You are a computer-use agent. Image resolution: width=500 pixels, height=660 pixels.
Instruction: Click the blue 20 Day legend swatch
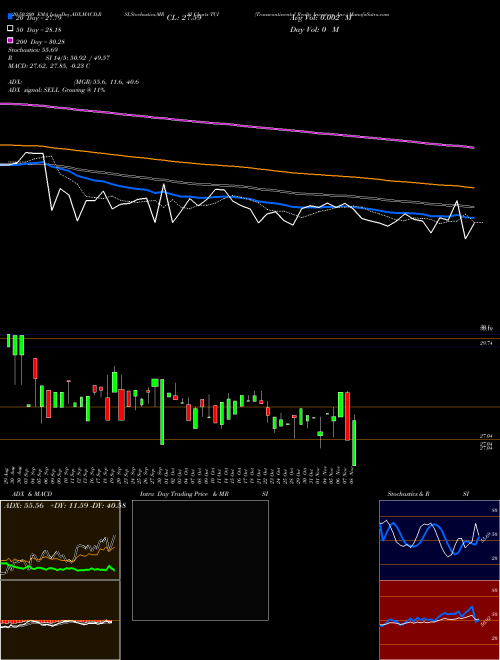click(10, 16)
